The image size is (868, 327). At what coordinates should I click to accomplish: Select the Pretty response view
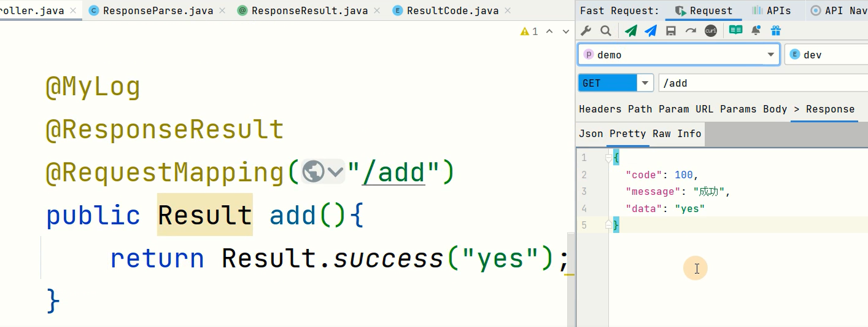tap(627, 133)
